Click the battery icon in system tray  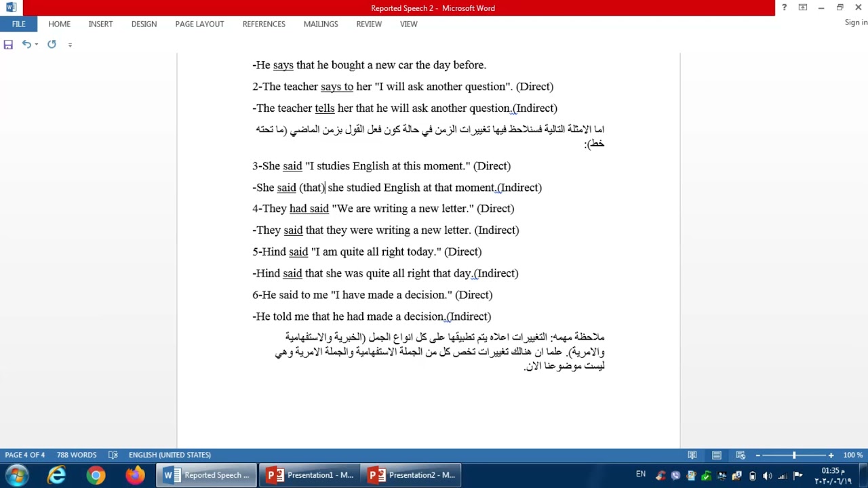coord(752,476)
